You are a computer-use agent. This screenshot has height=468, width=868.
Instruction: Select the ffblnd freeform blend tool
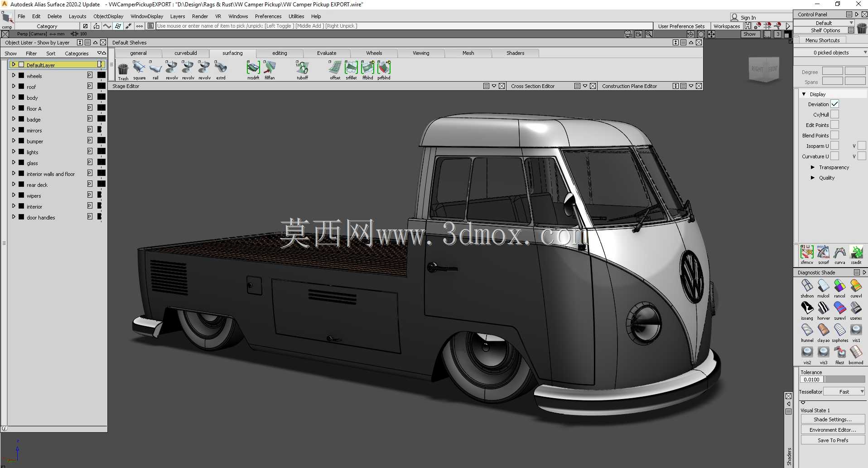pos(367,70)
